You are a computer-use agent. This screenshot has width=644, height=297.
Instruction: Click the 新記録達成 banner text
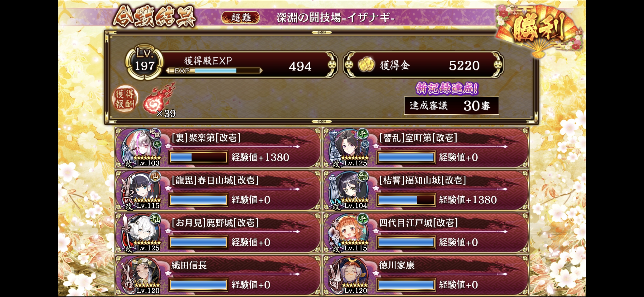[447, 88]
